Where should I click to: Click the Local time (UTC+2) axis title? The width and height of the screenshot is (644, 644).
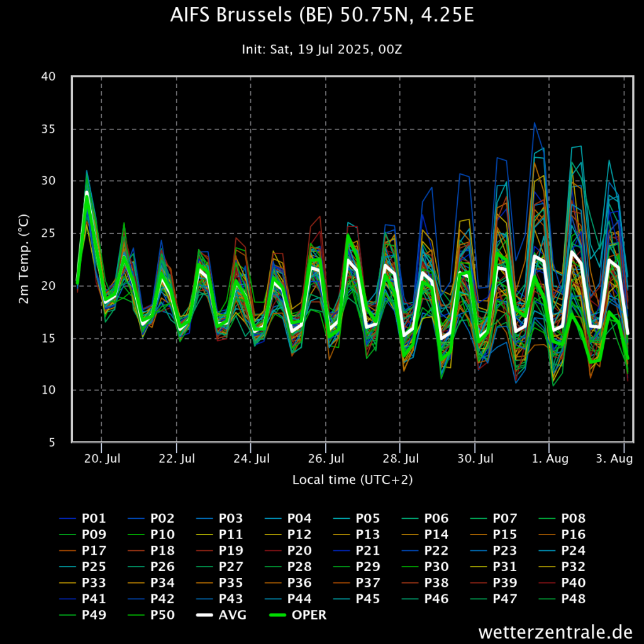tap(352, 480)
